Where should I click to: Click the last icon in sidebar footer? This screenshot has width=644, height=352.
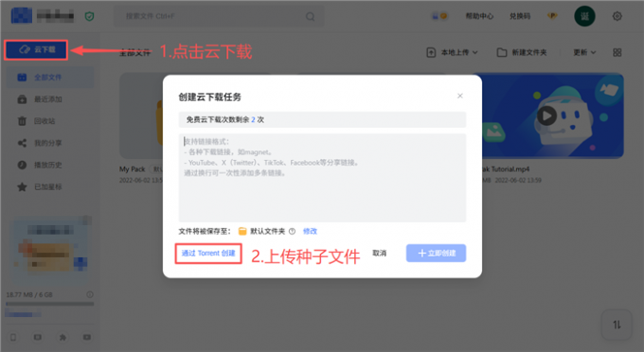[x=87, y=337]
